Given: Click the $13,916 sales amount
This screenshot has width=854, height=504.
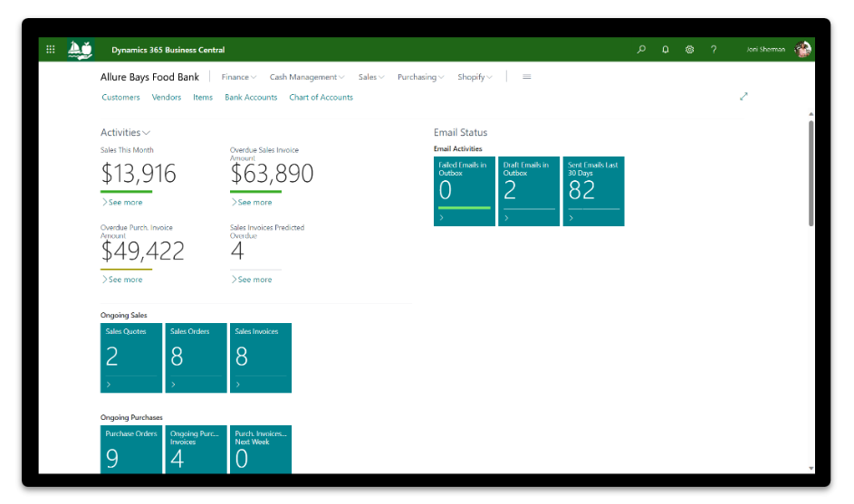Looking at the screenshot, I should (x=139, y=174).
